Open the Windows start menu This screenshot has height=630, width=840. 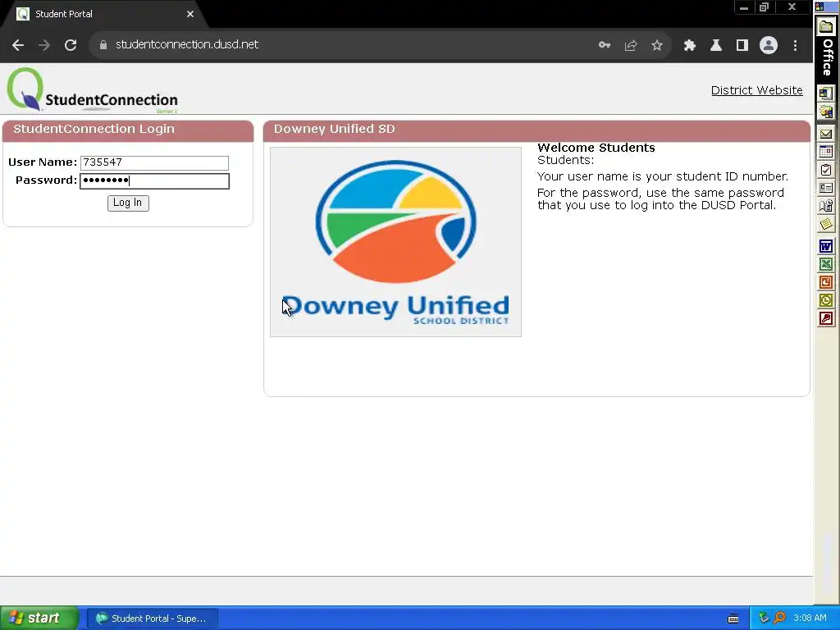click(x=39, y=619)
